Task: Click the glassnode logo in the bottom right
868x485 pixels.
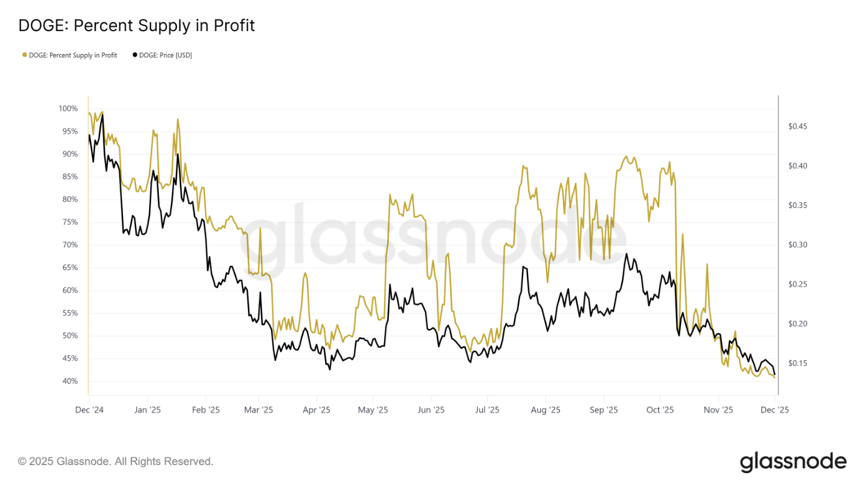Action: click(793, 462)
